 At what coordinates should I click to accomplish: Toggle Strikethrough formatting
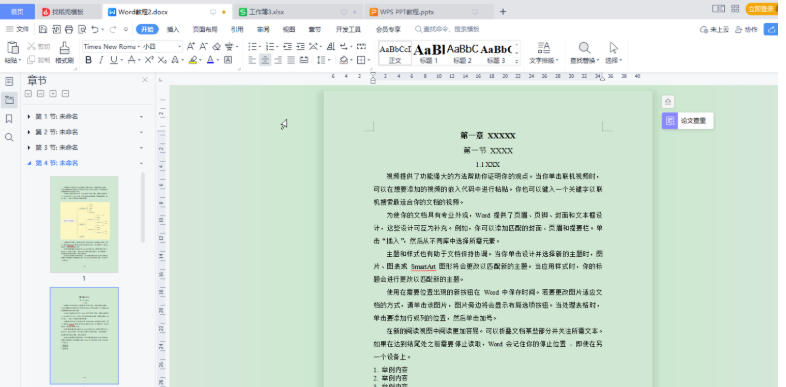point(131,60)
